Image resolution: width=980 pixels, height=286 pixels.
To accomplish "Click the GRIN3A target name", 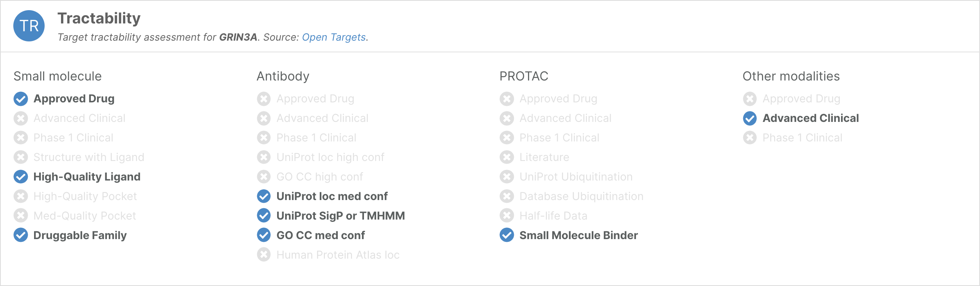I will [x=239, y=37].
